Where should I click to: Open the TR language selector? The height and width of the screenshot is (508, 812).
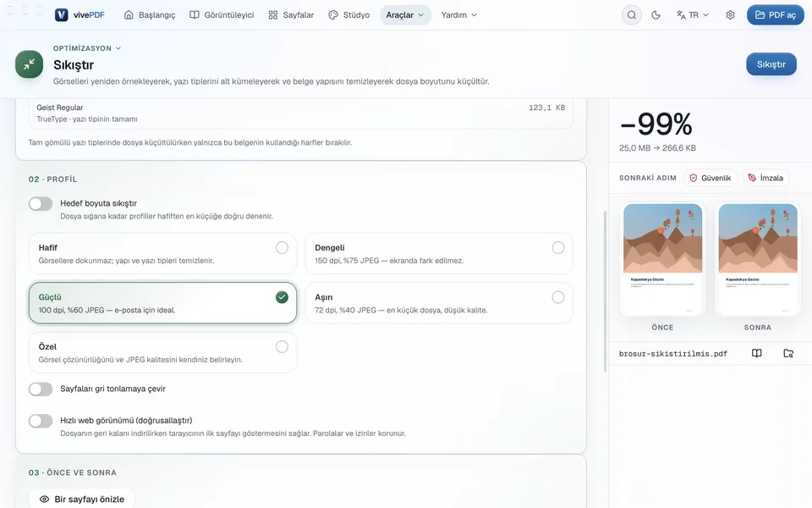(693, 15)
